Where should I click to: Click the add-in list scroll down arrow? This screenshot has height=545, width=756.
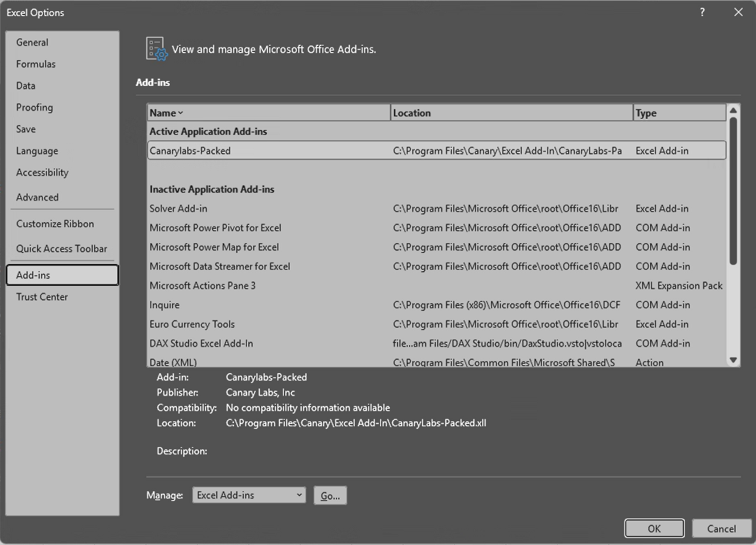tap(734, 360)
